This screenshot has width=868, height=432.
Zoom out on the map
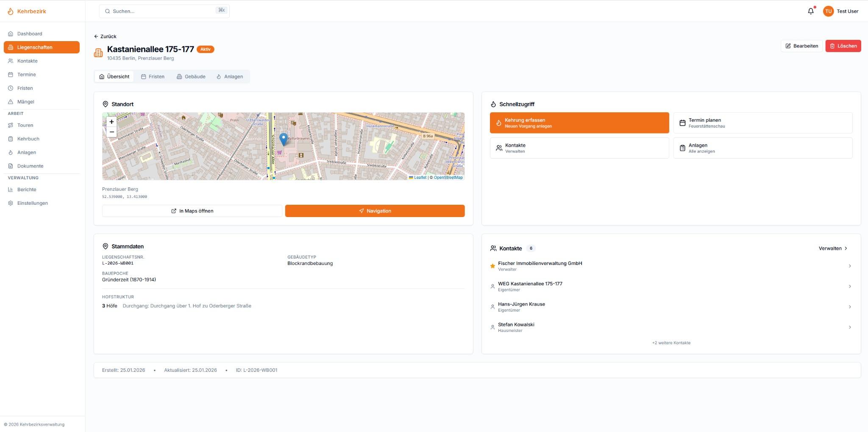[x=111, y=132]
